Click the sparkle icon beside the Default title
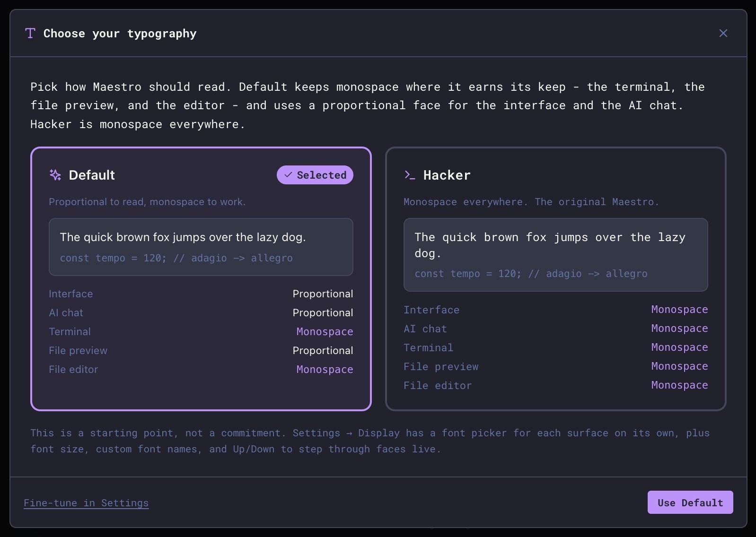The width and height of the screenshot is (756, 537). coord(55,175)
